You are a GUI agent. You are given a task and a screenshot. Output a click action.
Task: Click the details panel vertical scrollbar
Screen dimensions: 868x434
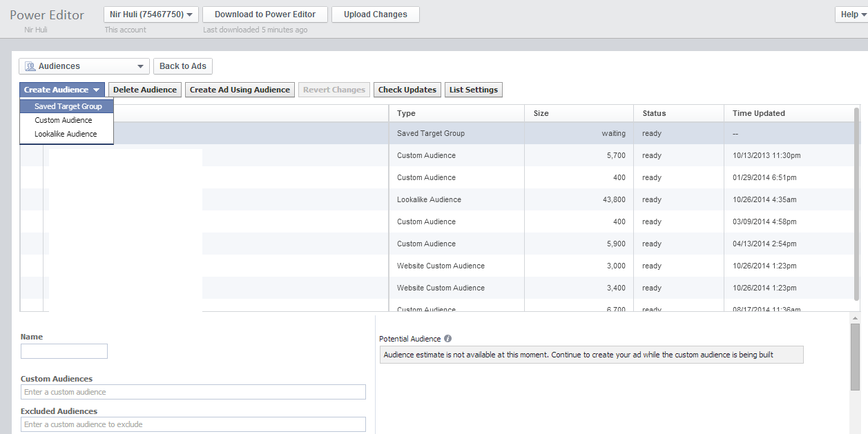[855, 357]
